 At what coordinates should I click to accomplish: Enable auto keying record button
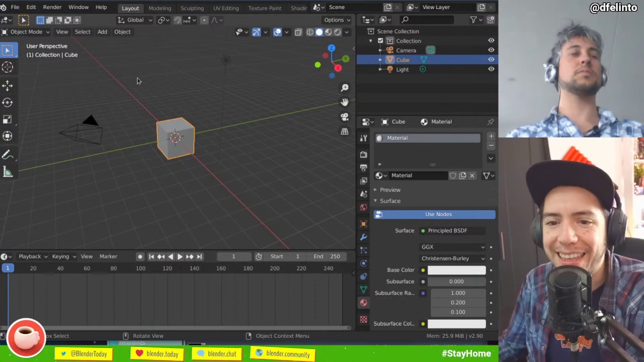click(140, 256)
